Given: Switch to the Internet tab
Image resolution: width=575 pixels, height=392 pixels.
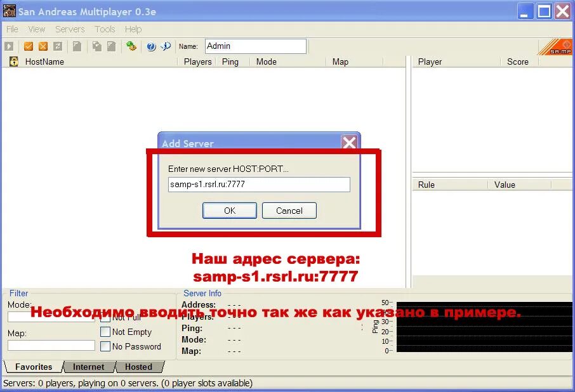Looking at the screenshot, I should (x=88, y=367).
